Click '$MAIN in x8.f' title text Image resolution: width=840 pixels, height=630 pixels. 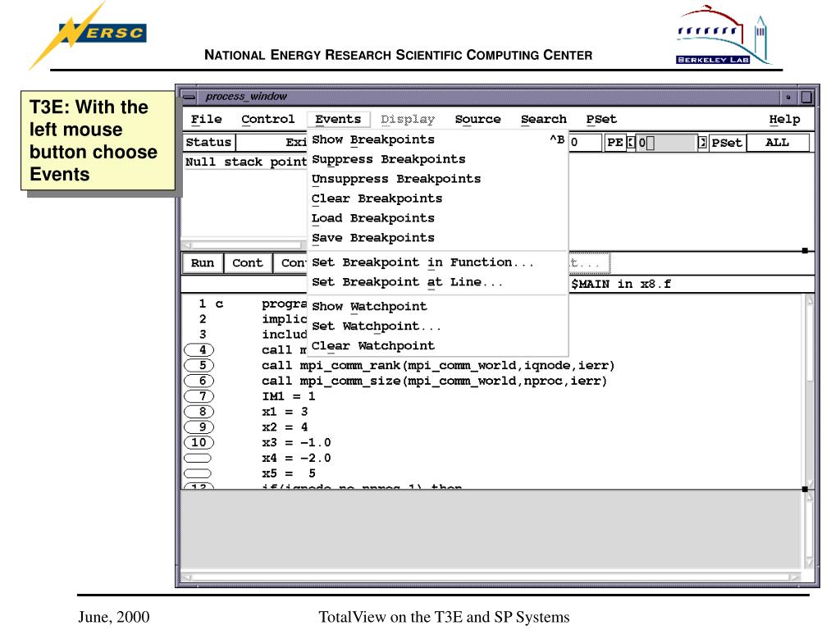[x=621, y=284]
